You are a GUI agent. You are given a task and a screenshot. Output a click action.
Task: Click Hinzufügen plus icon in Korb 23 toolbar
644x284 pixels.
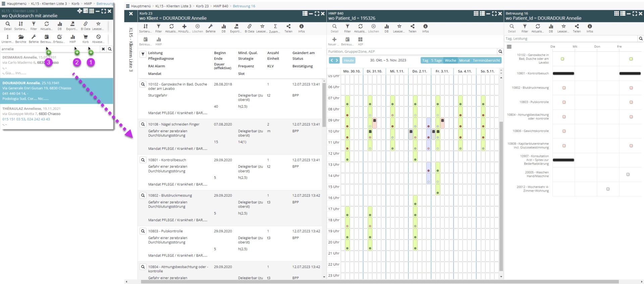(184, 26)
